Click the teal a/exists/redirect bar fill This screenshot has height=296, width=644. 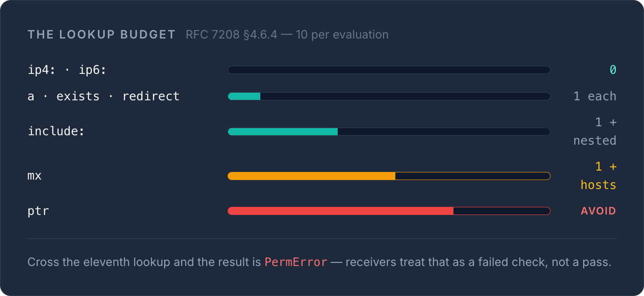click(x=244, y=96)
